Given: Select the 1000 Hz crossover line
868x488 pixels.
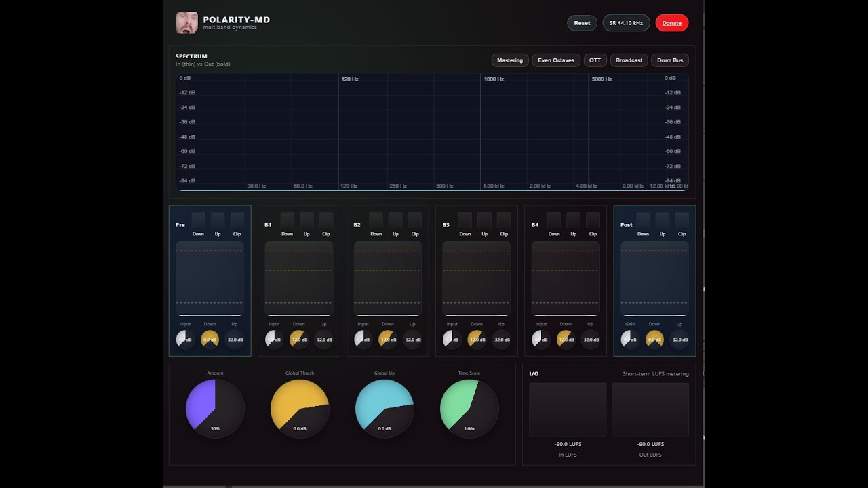Looking at the screenshot, I should [x=481, y=132].
